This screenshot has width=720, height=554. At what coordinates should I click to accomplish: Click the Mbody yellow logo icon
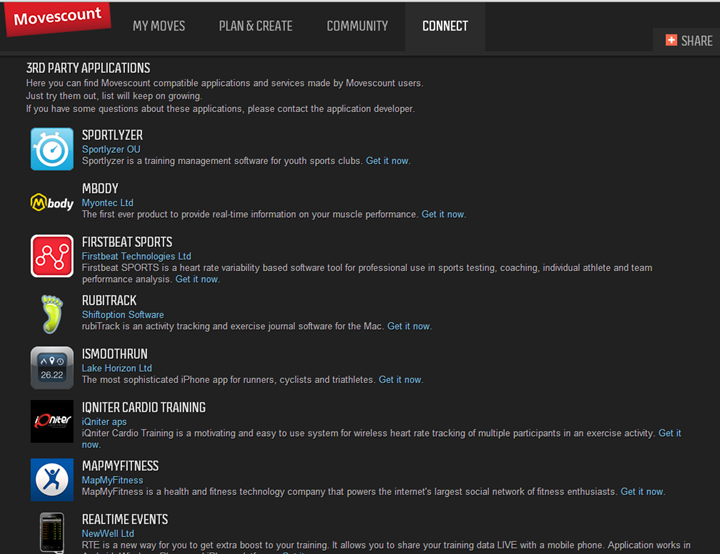(52, 203)
